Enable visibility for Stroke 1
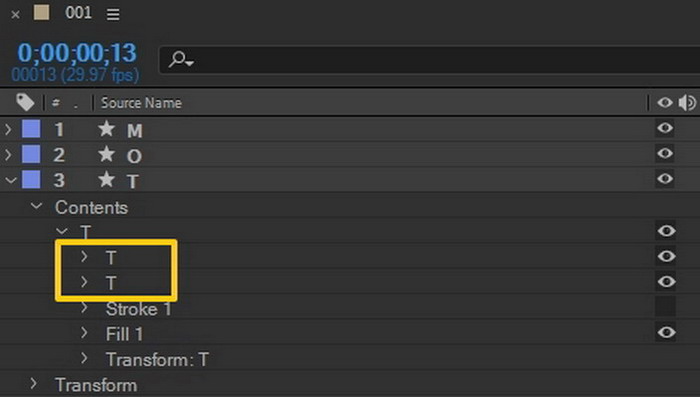This screenshot has width=700, height=397. tap(666, 307)
